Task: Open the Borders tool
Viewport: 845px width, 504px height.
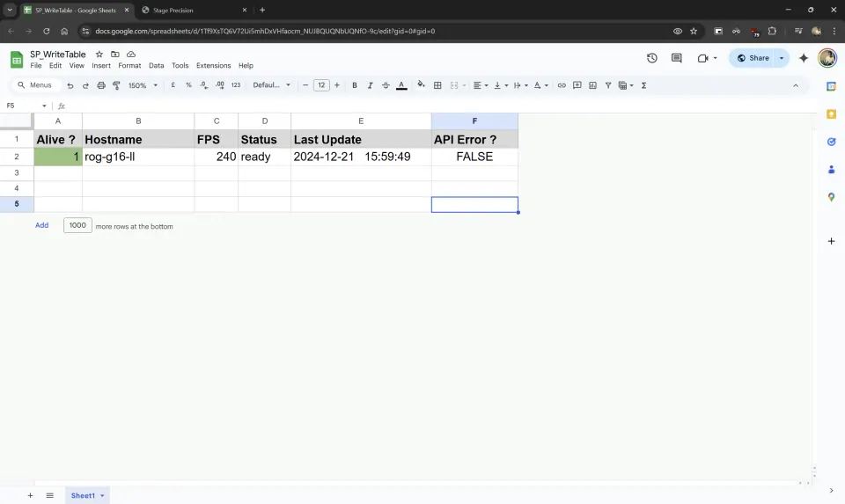Action: pyautogui.click(x=437, y=85)
